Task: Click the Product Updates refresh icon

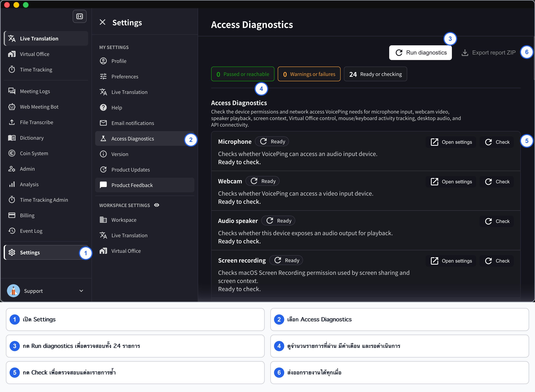Action: [103, 169]
